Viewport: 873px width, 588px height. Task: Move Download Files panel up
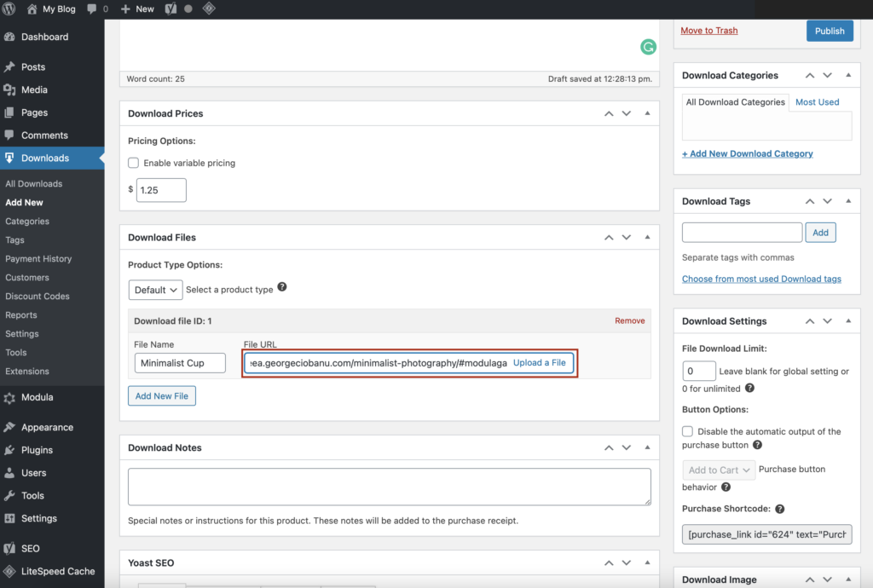click(609, 238)
